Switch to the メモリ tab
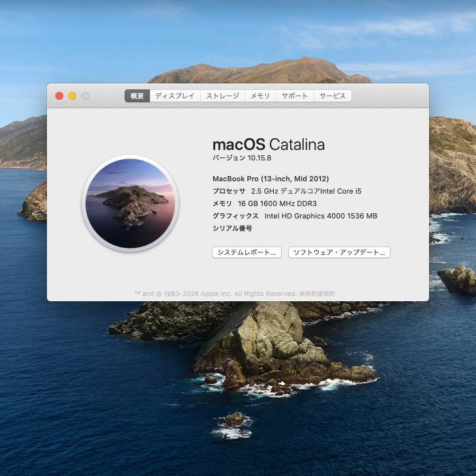This screenshot has width=476, height=476. coord(260,96)
